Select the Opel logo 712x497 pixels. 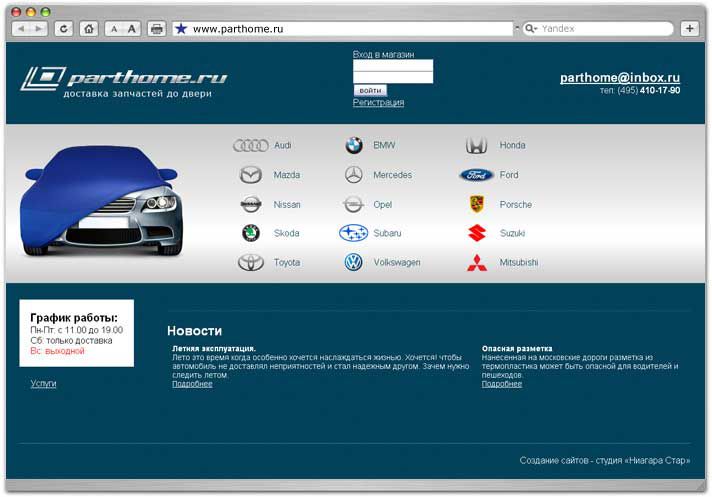click(x=353, y=205)
